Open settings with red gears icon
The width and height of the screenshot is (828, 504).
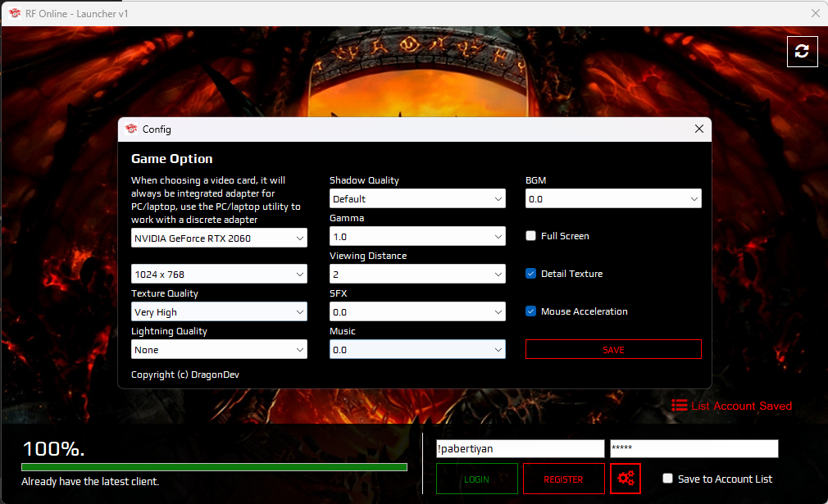[x=626, y=479]
